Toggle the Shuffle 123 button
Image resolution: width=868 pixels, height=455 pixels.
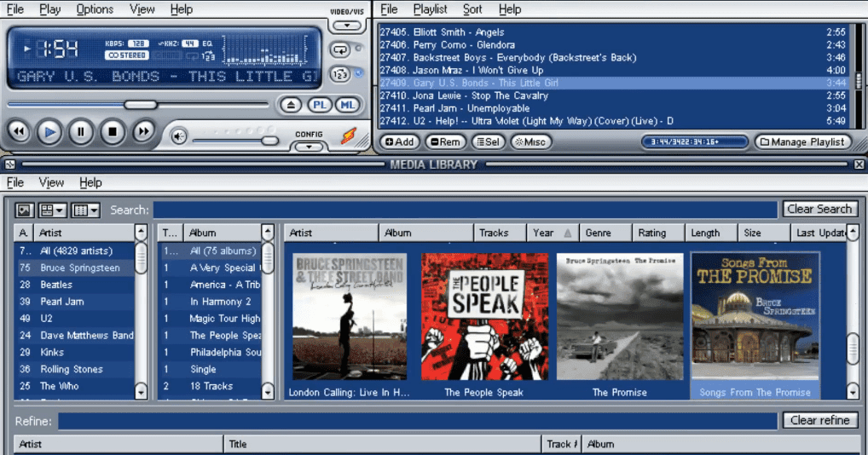pyautogui.click(x=340, y=73)
